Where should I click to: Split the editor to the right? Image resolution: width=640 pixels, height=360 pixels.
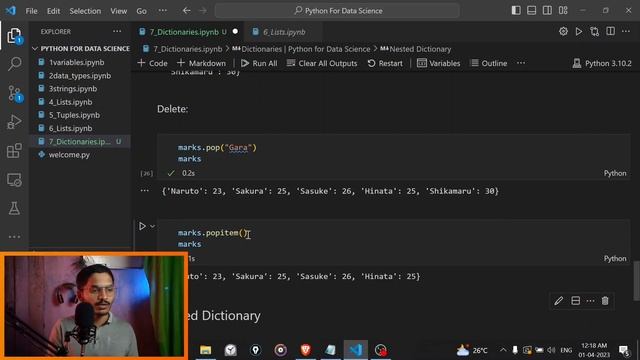click(610, 31)
